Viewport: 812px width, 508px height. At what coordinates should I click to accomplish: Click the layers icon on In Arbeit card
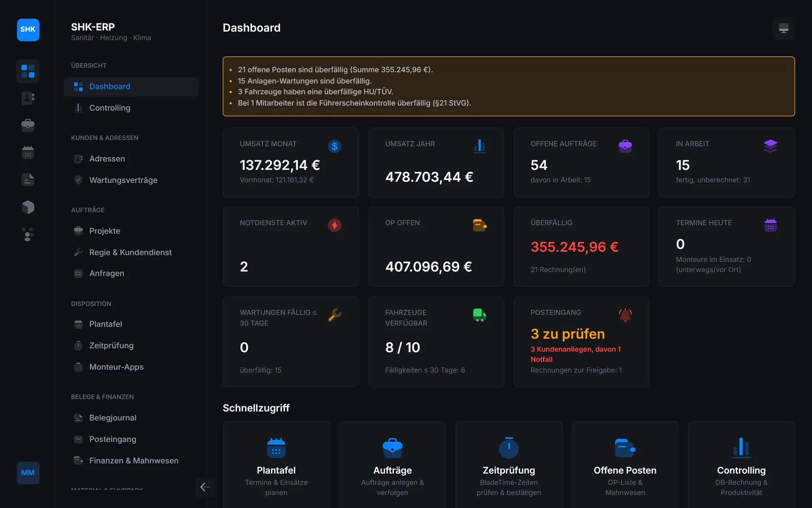[770, 146]
